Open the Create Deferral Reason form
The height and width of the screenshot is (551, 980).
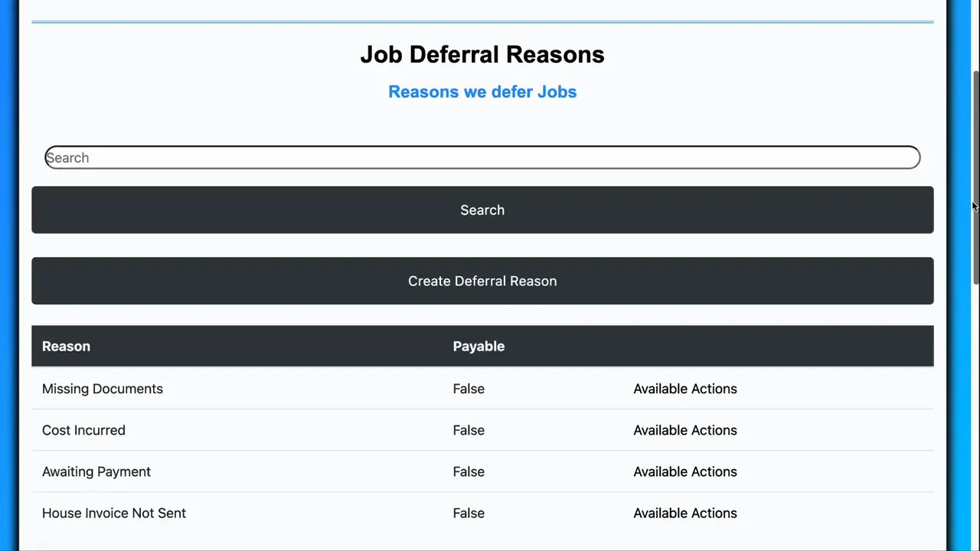tap(482, 281)
